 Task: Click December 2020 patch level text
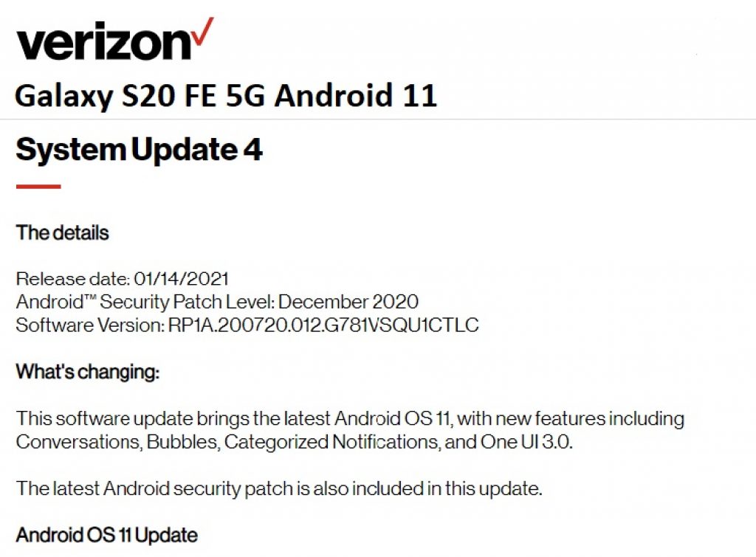coord(348,302)
